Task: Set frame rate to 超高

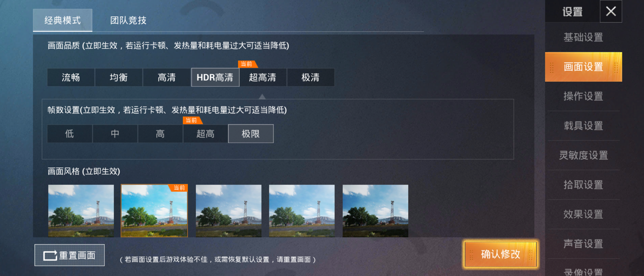Action: pos(205,134)
